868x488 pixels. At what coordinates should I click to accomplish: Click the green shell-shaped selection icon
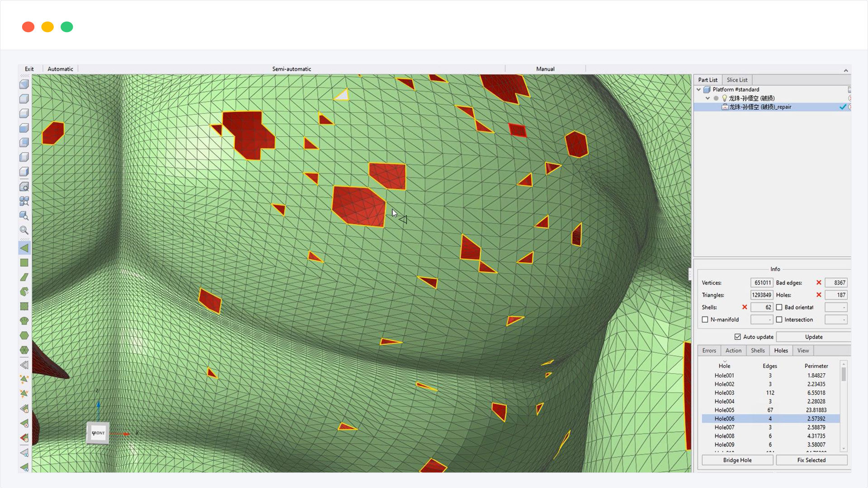coord(24,321)
